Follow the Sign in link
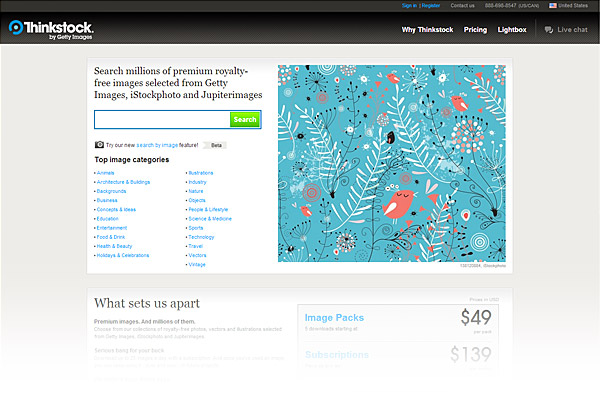The width and height of the screenshot is (600, 400). point(409,5)
